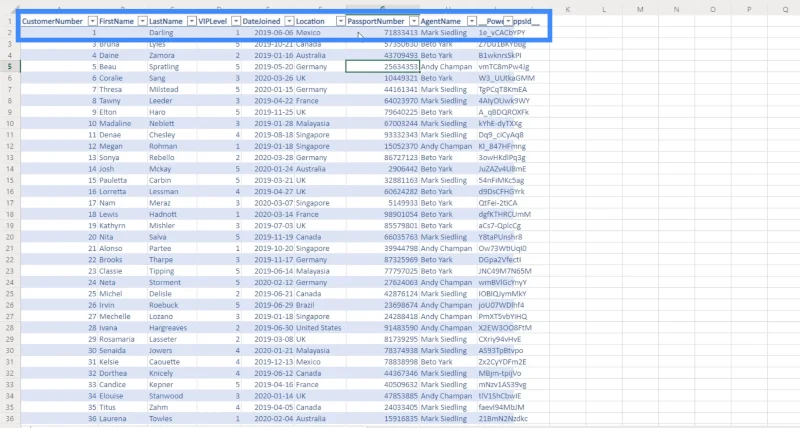The width and height of the screenshot is (800, 428).
Task: Click the United States location cell
Action: pyautogui.click(x=320, y=328)
